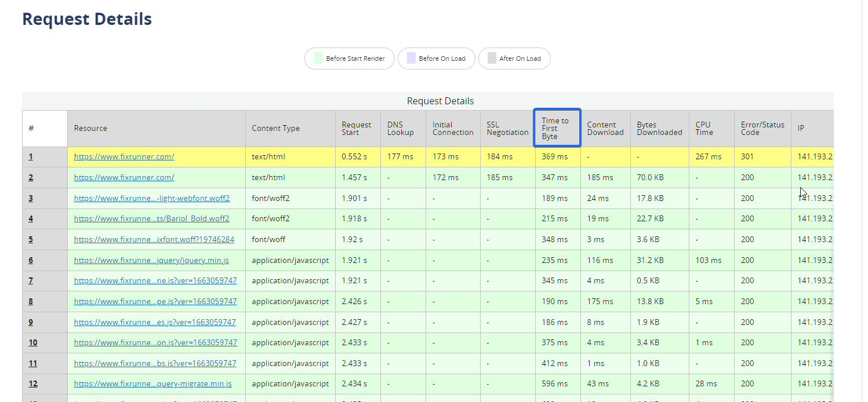Select the 175 ms content download cell
The width and height of the screenshot is (868, 402).
pos(606,301)
